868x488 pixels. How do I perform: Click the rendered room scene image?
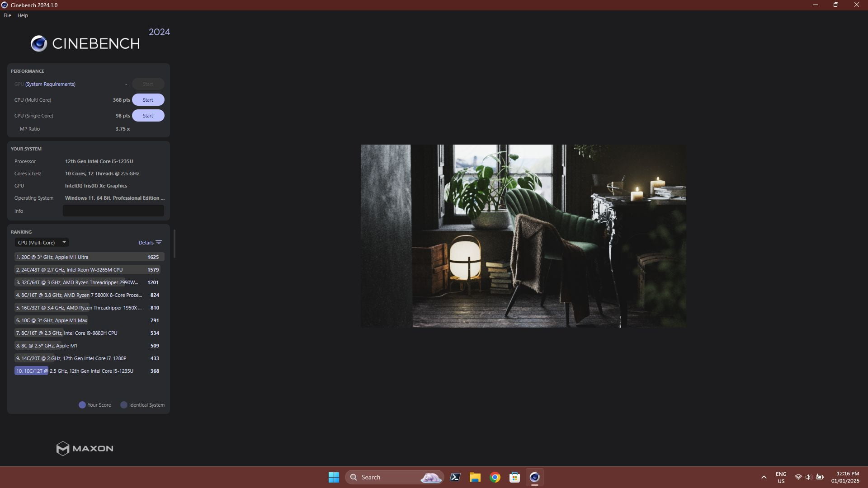[x=523, y=236]
